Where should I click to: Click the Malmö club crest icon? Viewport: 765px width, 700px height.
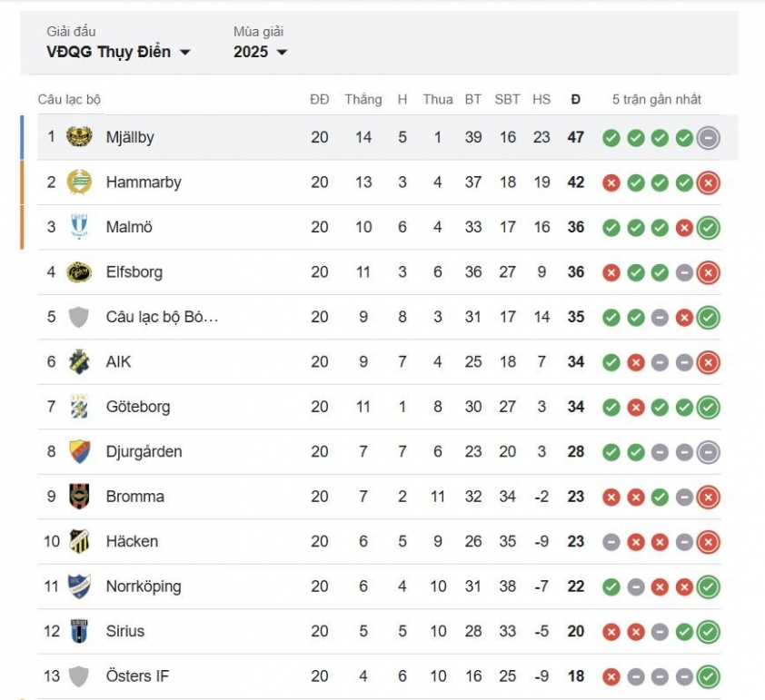tap(79, 227)
